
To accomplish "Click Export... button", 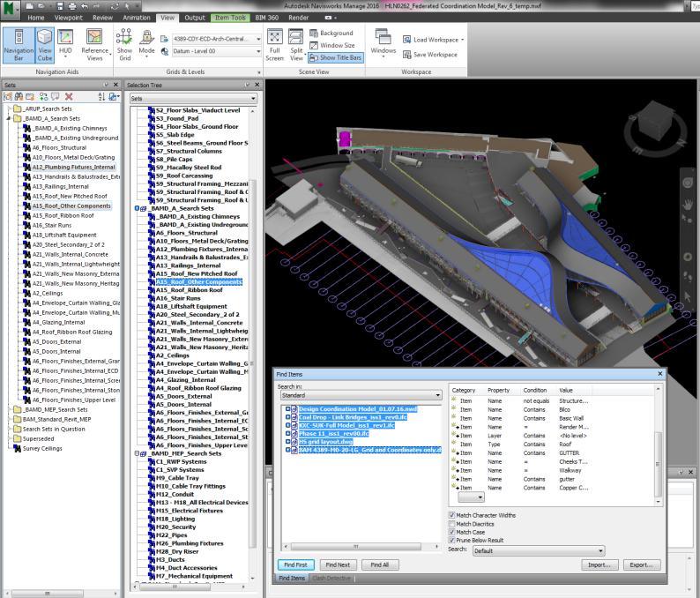I will pos(642,565).
